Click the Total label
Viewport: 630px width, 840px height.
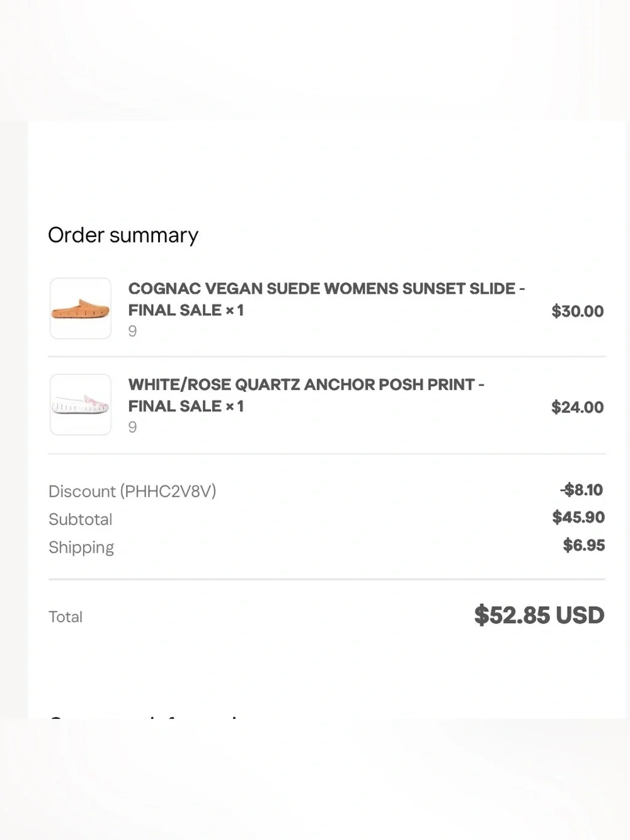point(66,616)
